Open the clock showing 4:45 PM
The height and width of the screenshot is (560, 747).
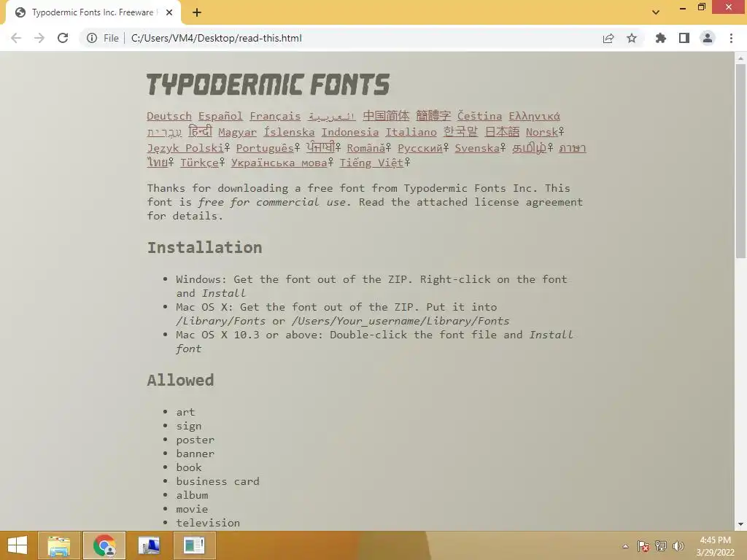pos(715,546)
